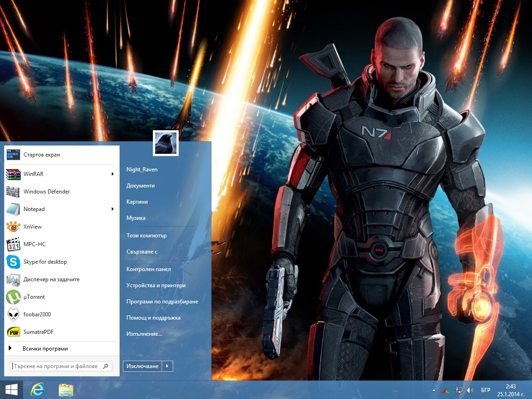The height and width of the screenshot is (399, 532).
Task: Open the volume speaker tray icon
Action: 470,391
